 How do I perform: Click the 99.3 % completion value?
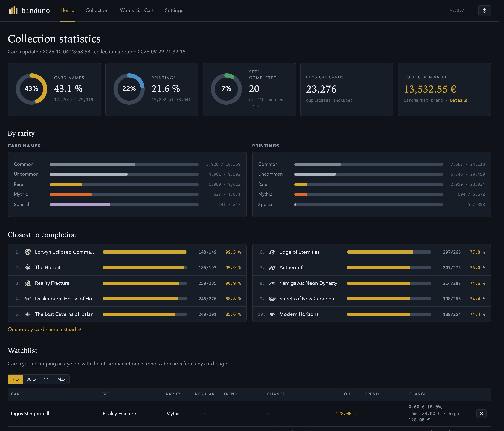tap(233, 252)
